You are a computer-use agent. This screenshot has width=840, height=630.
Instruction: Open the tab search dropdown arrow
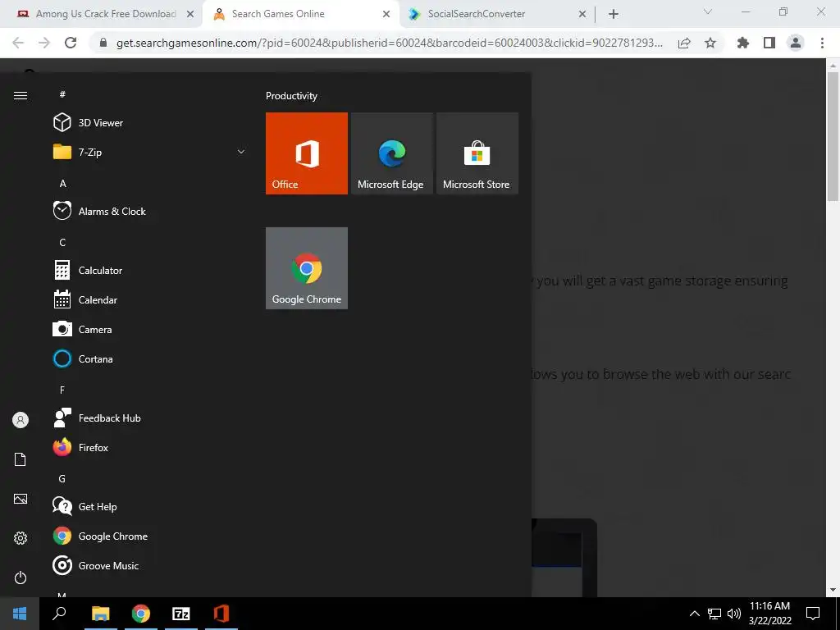click(708, 11)
